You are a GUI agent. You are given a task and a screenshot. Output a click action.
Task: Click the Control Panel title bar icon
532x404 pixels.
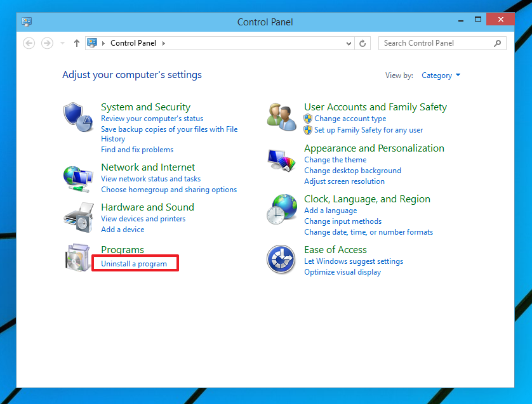pos(27,22)
